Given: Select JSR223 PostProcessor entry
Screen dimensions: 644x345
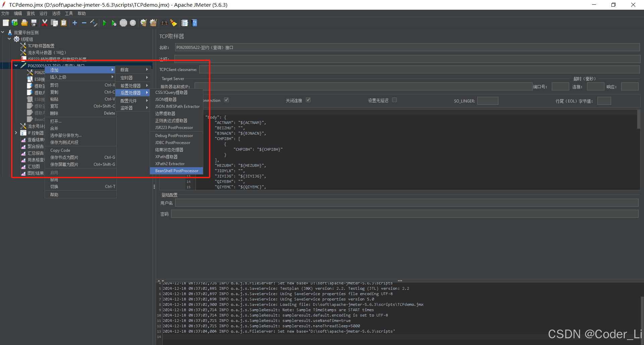Looking at the screenshot, I should click(176, 128).
